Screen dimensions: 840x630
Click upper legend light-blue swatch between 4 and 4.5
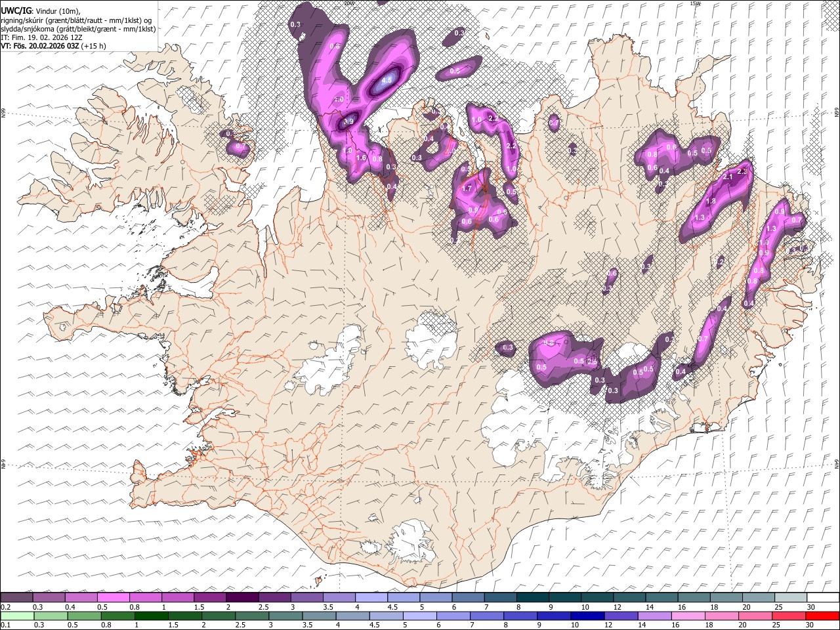tap(371, 597)
